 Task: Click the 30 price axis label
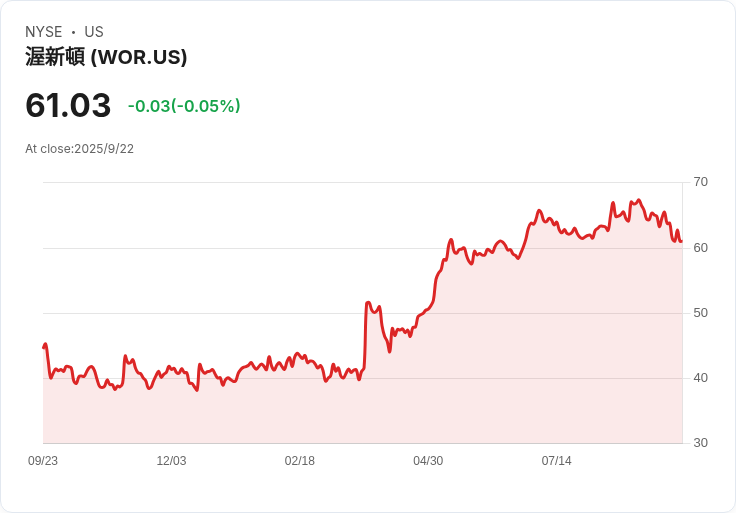pyautogui.click(x=700, y=443)
